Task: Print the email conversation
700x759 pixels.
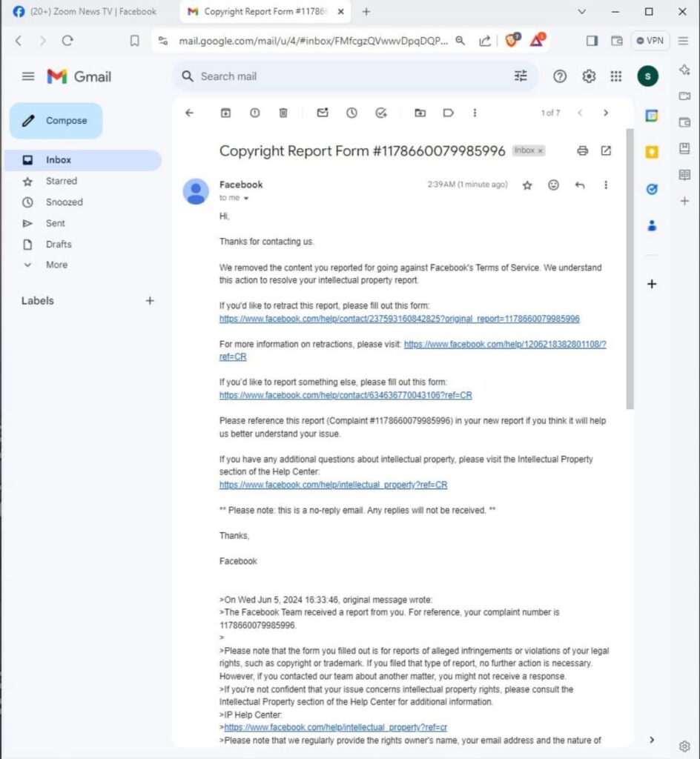Action: pos(582,150)
